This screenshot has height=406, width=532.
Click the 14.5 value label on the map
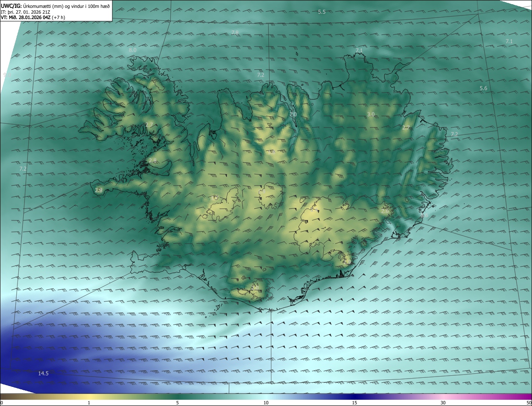pos(43,374)
